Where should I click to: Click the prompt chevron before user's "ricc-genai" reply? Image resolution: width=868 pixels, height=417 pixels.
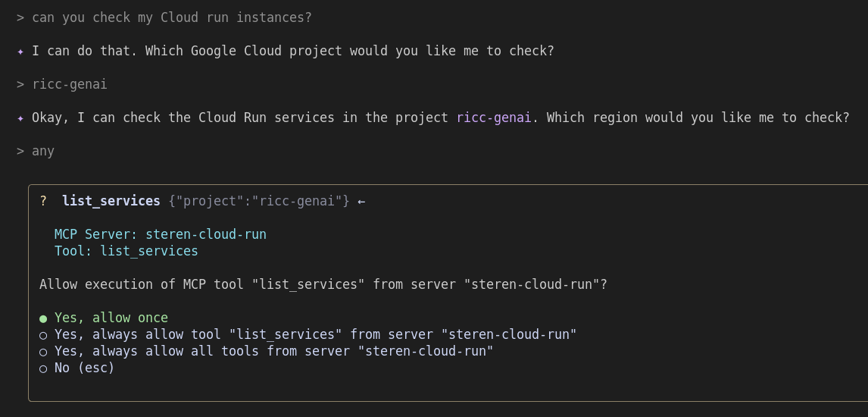pos(20,84)
